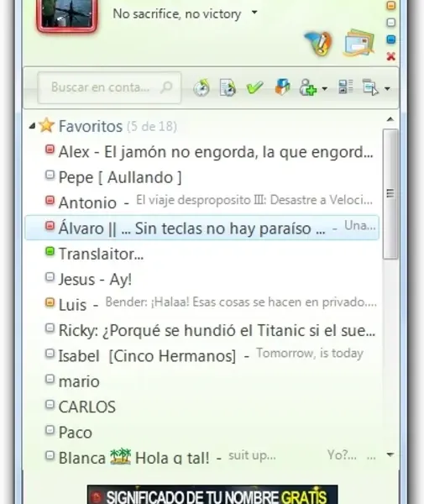Click Luis's 'Bender: ¡Halaa!' message text
This screenshot has width=424, height=504.
[x=241, y=302]
